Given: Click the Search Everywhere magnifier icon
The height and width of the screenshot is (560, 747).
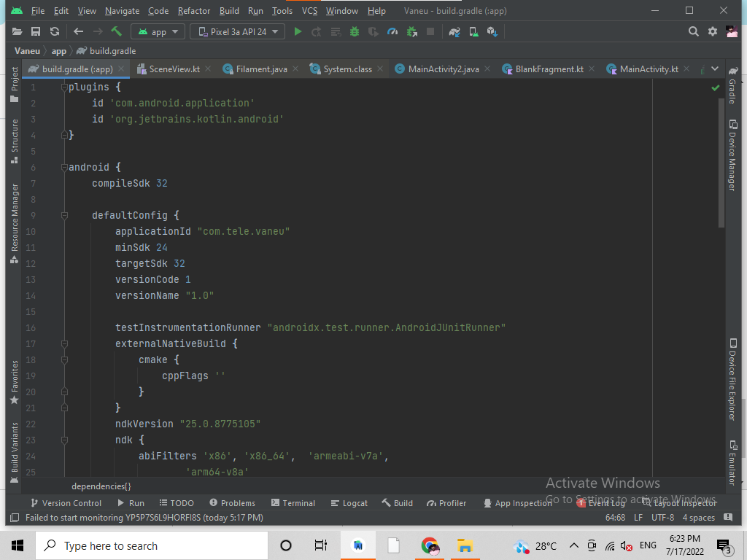Looking at the screenshot, I should pos(693,31).
